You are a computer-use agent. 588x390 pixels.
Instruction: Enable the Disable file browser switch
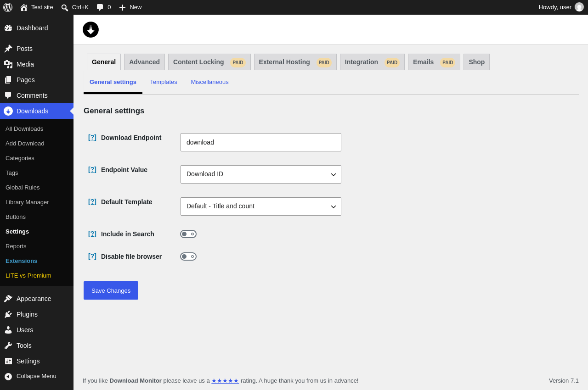click(x=188, y=256)
